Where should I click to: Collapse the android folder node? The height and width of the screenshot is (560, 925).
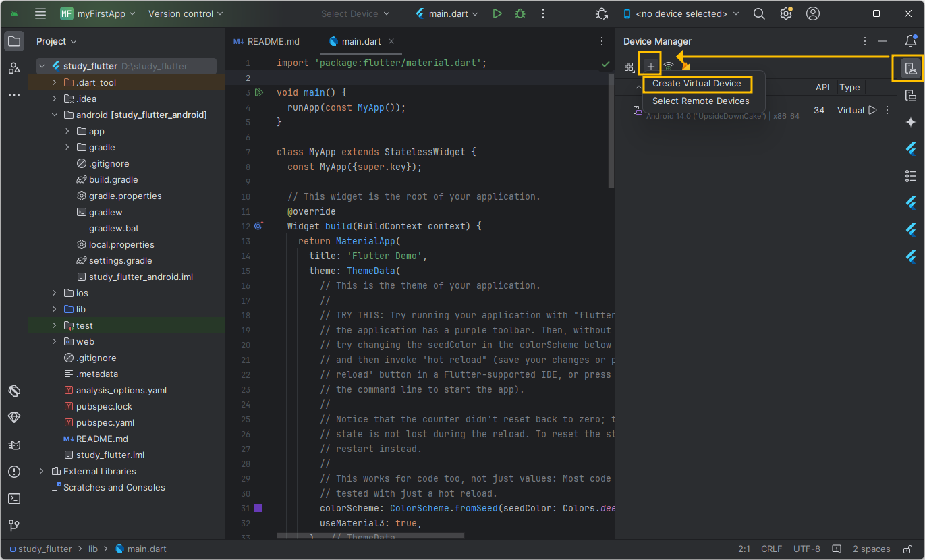55,115
